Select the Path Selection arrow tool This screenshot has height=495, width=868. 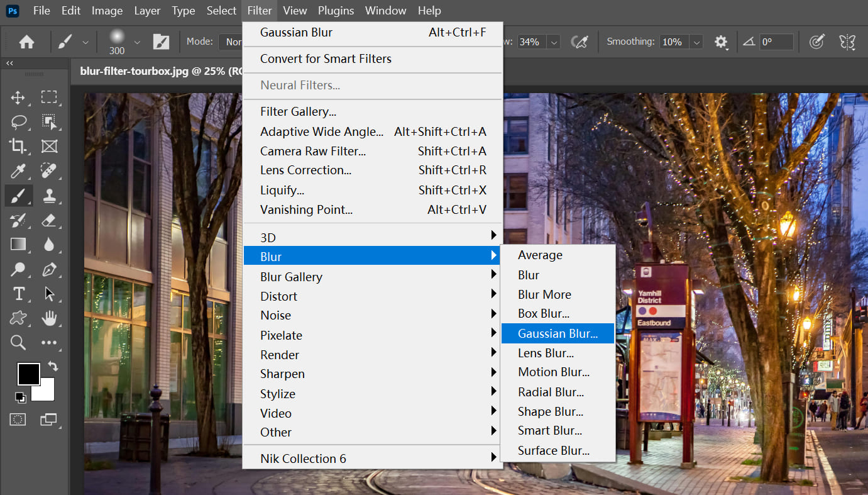(49, 294)
